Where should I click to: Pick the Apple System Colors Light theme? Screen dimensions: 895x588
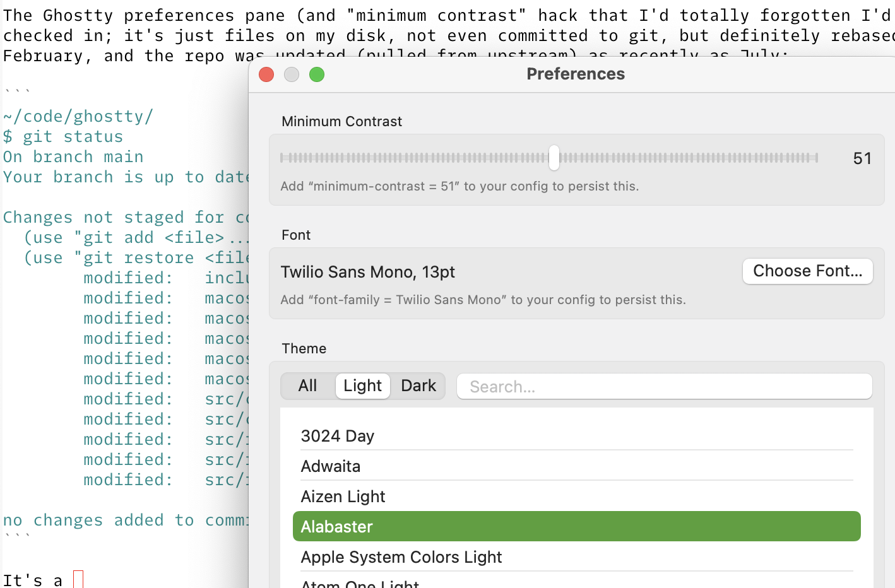577,557
